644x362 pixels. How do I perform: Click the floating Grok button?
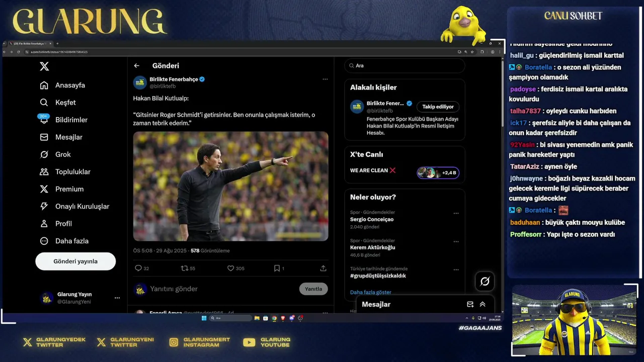[x=485, y=282]
